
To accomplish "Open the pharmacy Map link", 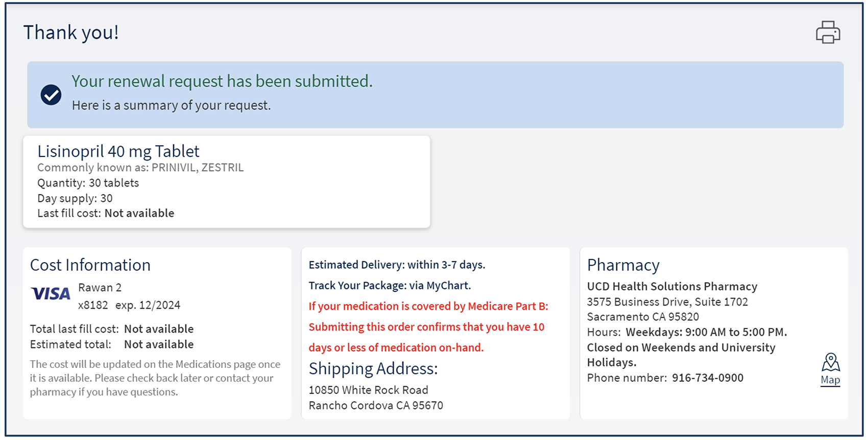I will (x=830, y=380).
